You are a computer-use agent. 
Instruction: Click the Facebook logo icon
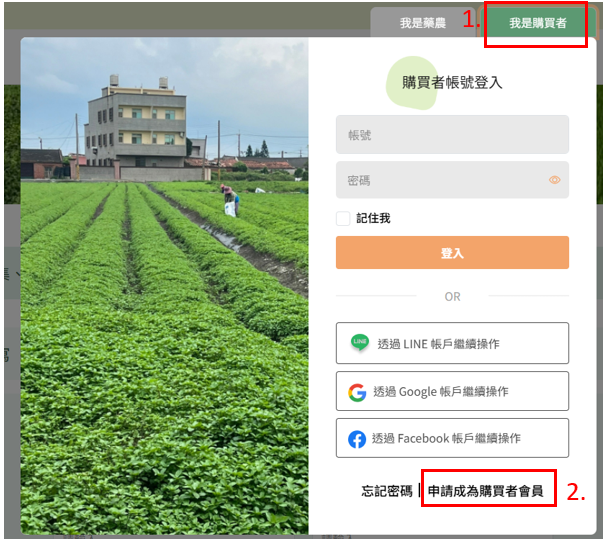357,439
